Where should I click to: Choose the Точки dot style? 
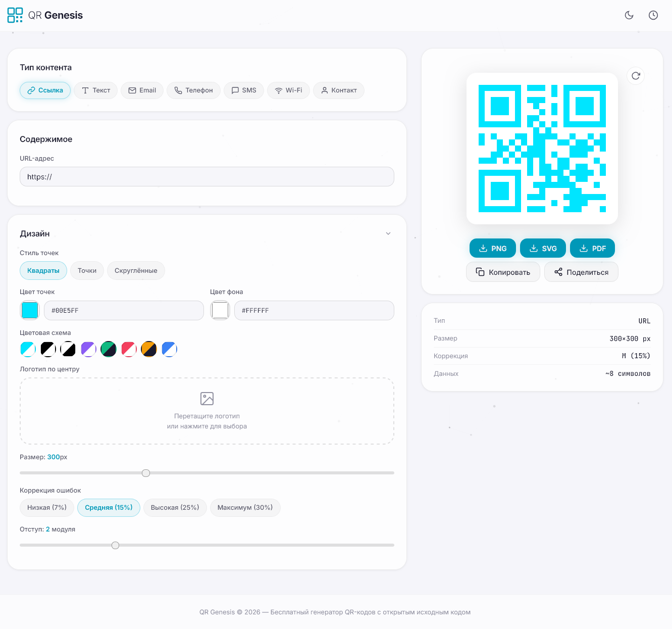click(x=87, y=271)
